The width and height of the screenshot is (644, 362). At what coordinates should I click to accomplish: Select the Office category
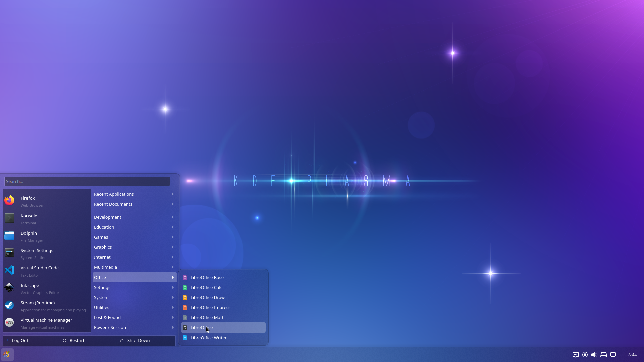tap(135, 277)
